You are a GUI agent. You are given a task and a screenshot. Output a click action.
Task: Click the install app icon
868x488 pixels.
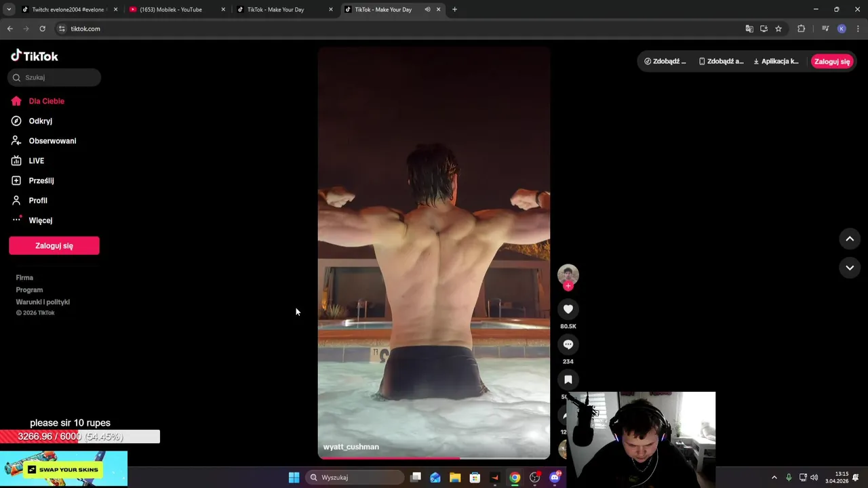[x=764, y=28]
